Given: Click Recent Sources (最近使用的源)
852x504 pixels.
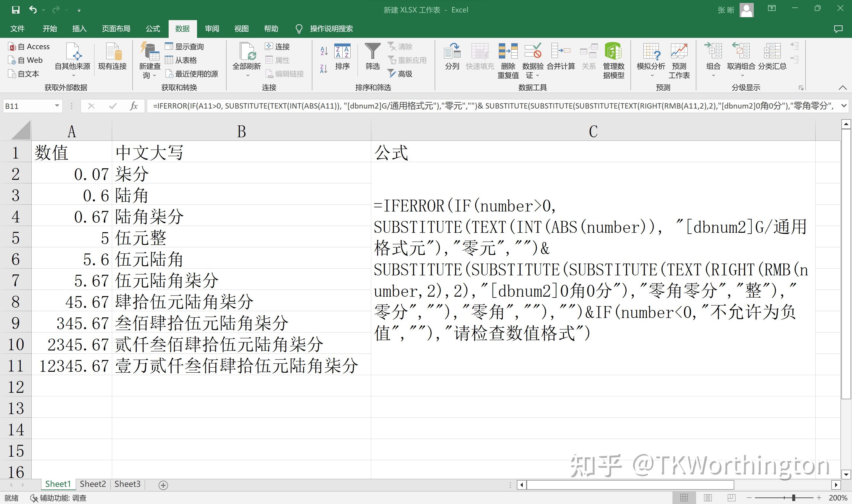Looking at the screenshot, I should [191, 74].
